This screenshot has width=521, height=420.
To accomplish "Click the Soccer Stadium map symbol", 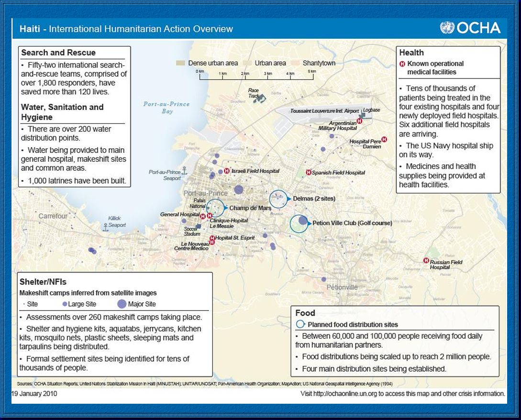I will [x=199, y=226].
